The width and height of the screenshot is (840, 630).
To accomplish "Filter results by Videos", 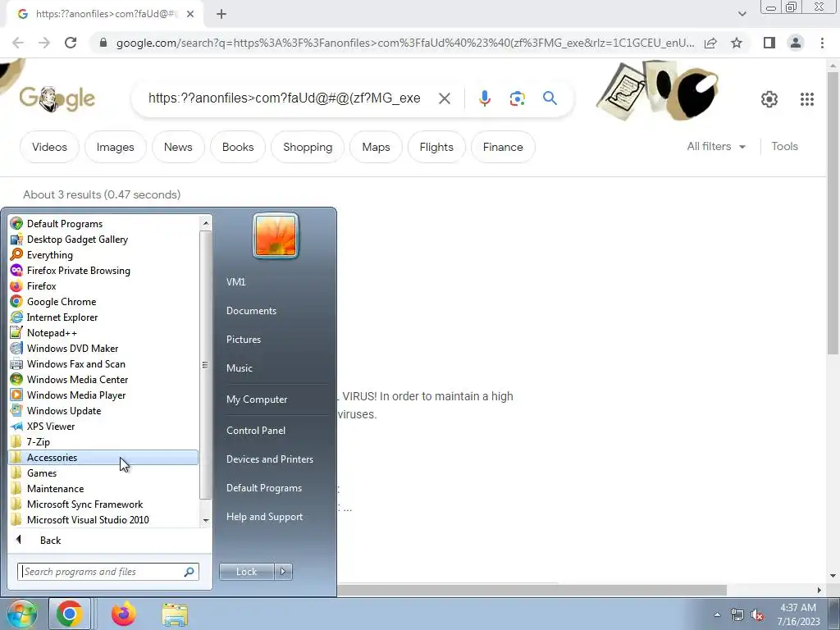I will [x=49, y=147].
